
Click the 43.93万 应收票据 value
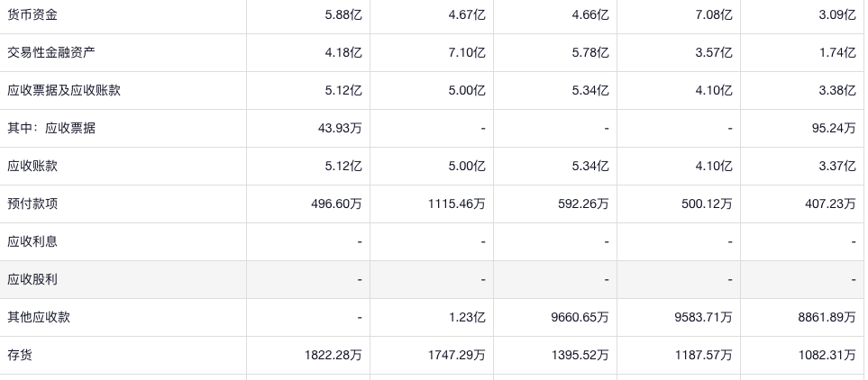340,128
